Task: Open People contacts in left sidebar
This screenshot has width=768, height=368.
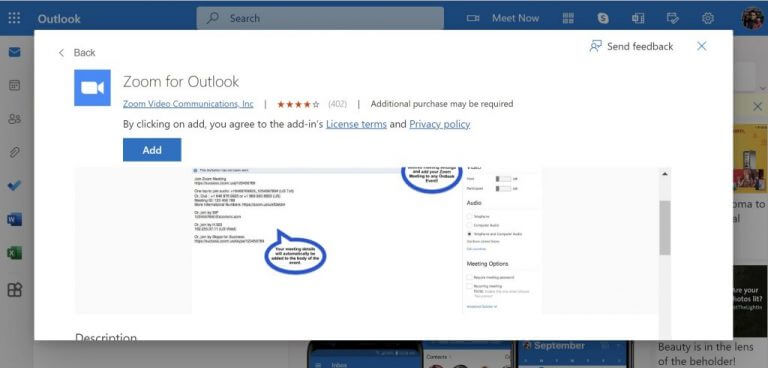Action: (x=15, y=119)
